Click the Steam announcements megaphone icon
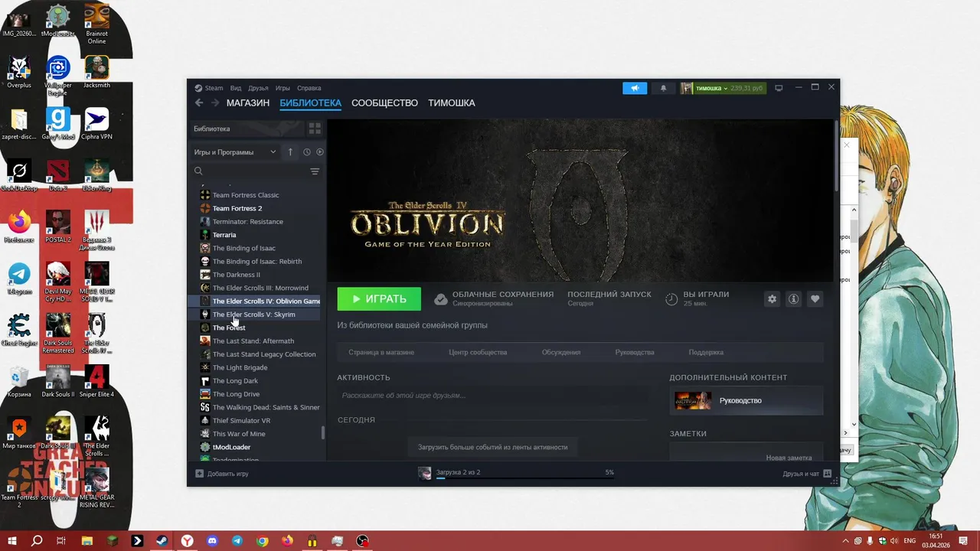980x551 pixels. pyautogui.click(x=635, y=88)
